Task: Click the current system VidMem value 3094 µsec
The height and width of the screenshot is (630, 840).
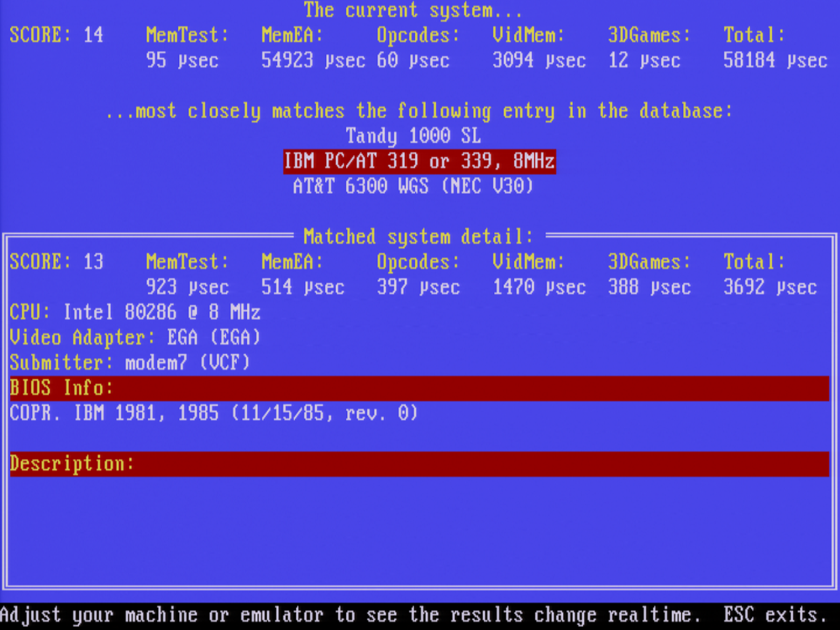Action: pos(539,60)
